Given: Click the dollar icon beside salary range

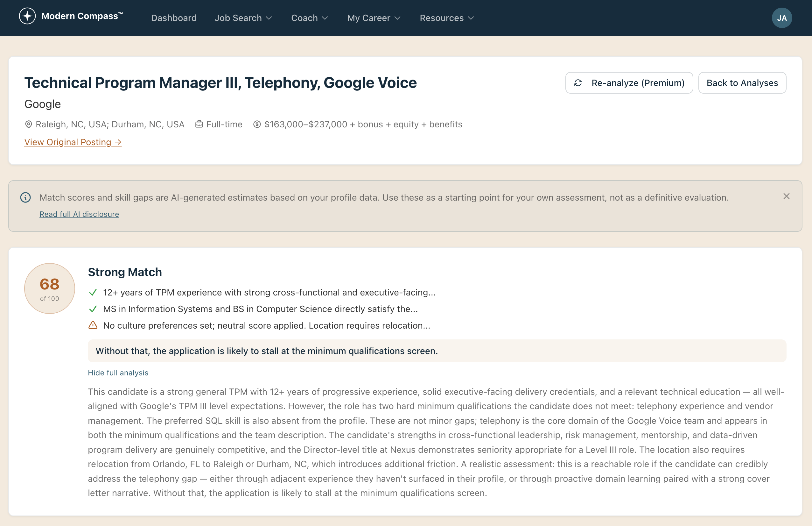Looking at the screenshot, I should pyautogui.click(x=257, y=124).
